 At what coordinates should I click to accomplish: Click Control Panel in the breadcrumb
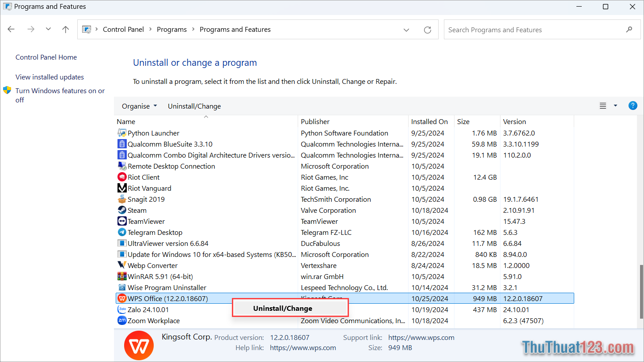tap(123, 29)
